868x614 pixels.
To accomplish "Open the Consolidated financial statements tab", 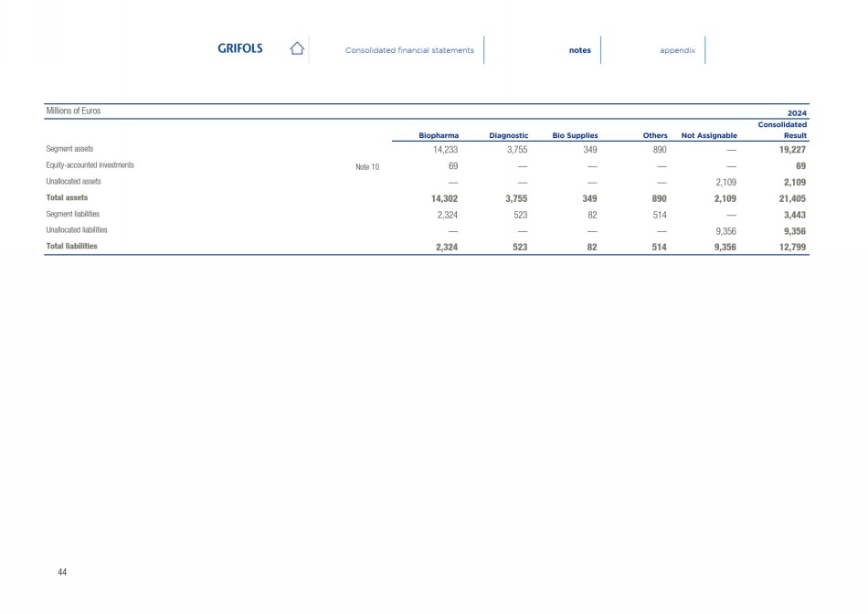I will pyautogui.click(x=409, y=50).
